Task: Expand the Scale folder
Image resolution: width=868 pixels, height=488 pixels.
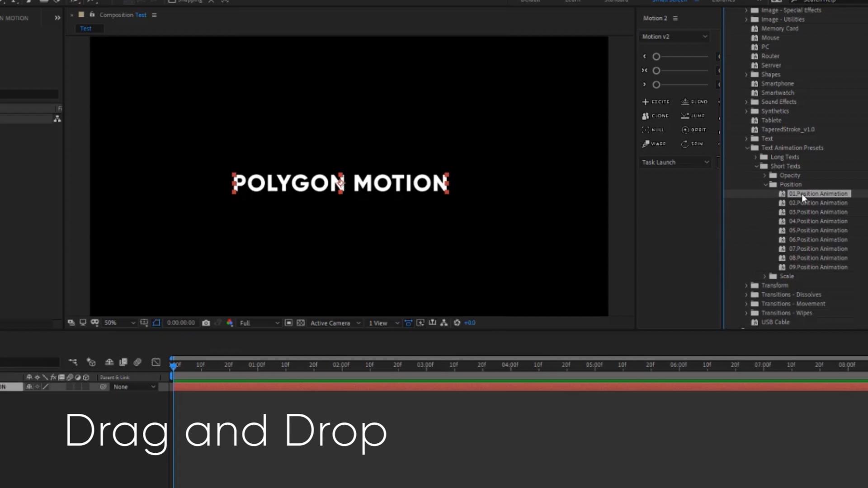Action: (765, 276)
